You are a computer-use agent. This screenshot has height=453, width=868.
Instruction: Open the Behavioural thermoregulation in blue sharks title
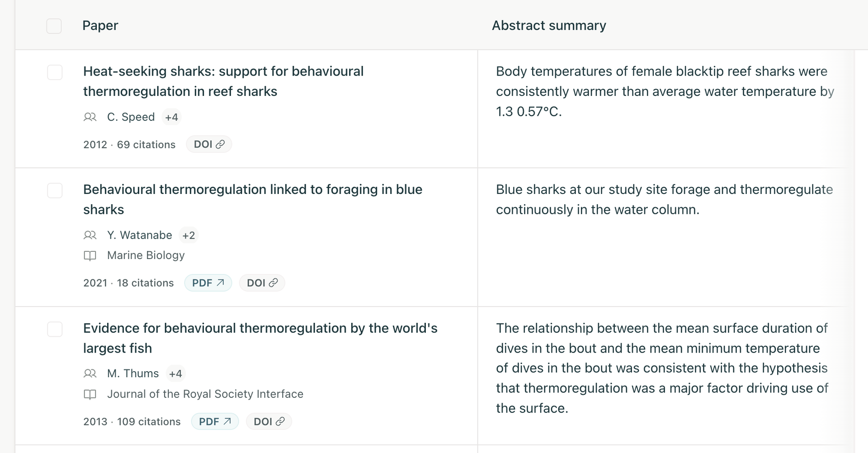pos(253,199)
